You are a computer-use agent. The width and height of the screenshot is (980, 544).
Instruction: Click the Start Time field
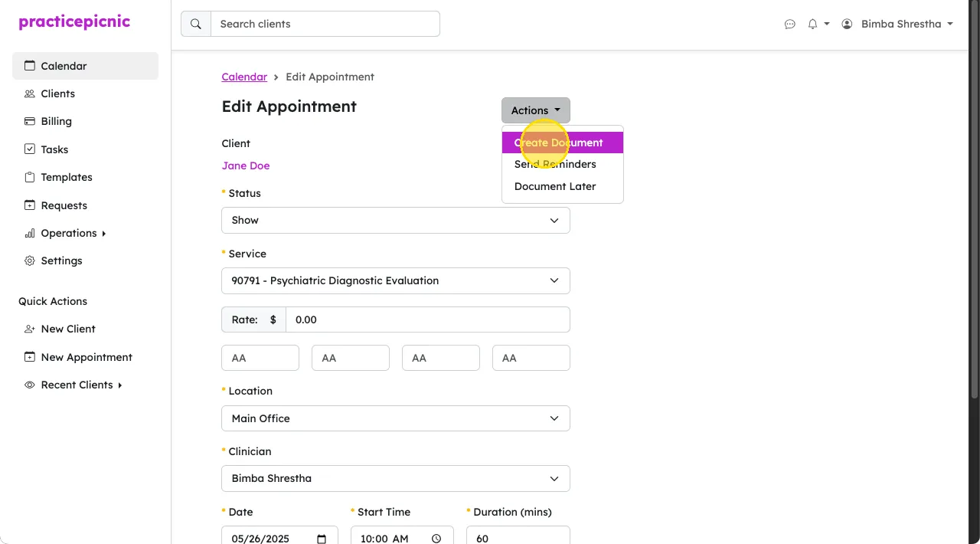coord(402,536)
